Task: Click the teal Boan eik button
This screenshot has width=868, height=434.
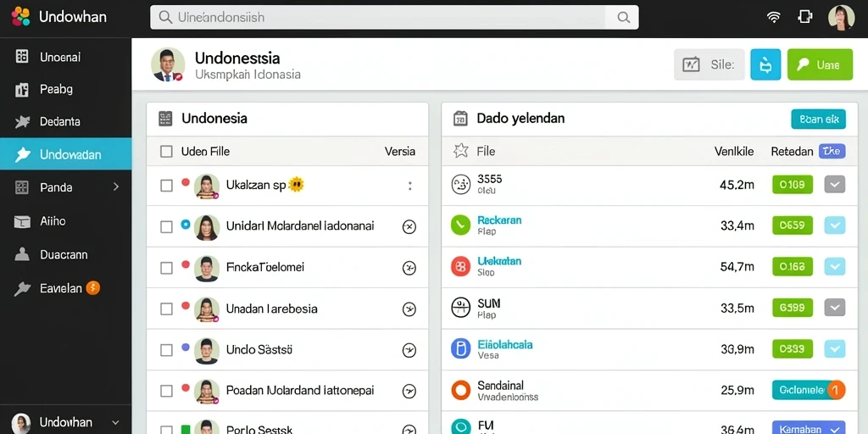Action: (x=818, y=119)
